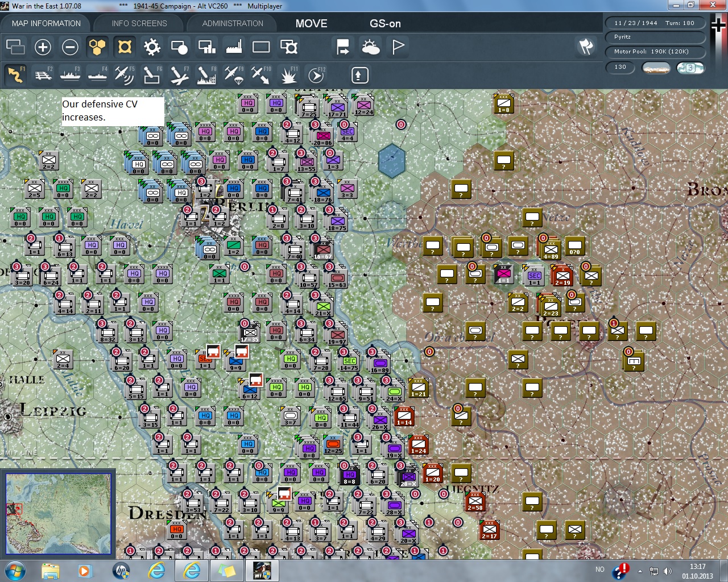Image resolution: width=728 pixels, height=582 pixels.
Task: Click the F11 explosion icon
Action: 288,75
